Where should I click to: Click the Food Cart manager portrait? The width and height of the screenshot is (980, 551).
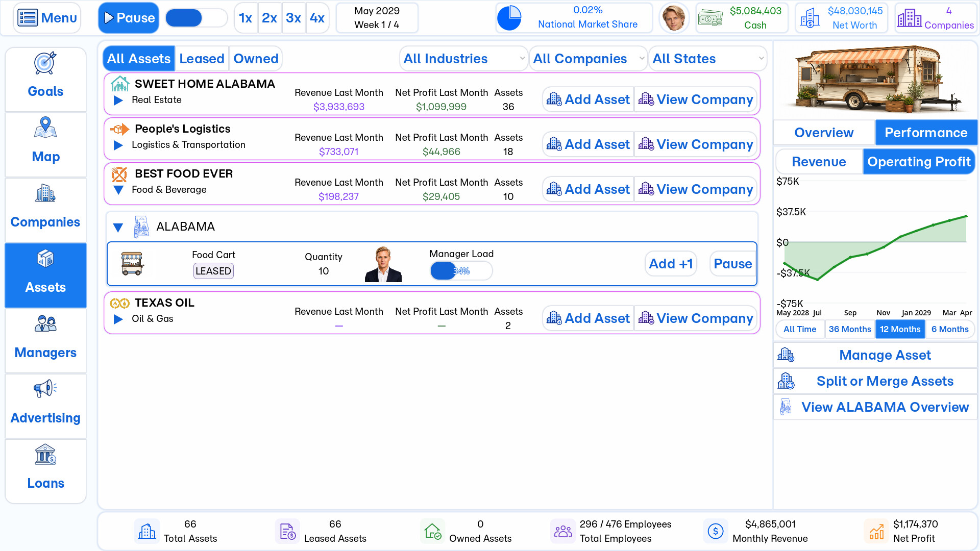coord(383,264)
